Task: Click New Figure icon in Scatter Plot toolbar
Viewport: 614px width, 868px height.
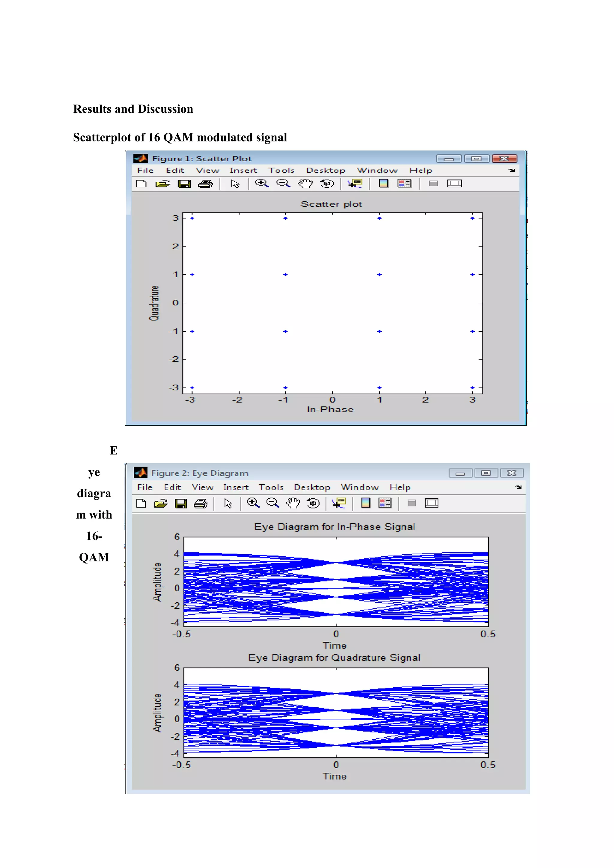Action: pyautogui.click(x=142, y=184)
